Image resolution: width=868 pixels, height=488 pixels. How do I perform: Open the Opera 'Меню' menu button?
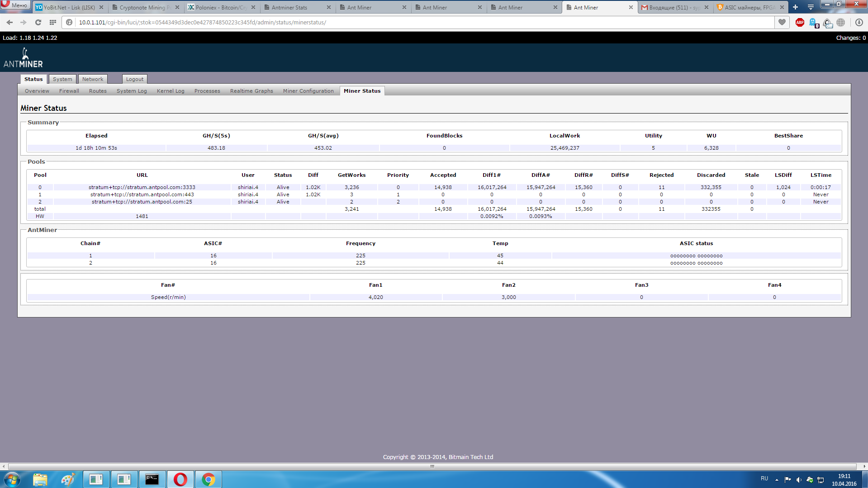pyautogui.click(x=15, y=5)
